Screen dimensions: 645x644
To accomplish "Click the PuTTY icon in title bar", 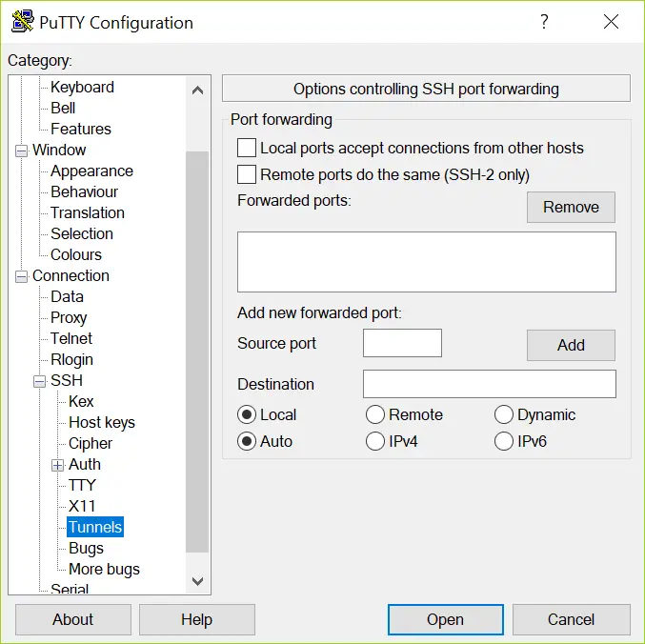I will pyautogui.click(x=23, y=22).
